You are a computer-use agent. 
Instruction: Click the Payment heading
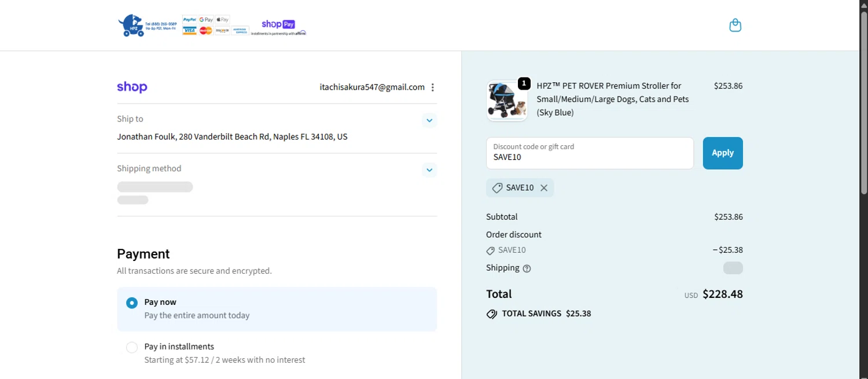pos(144,254)
